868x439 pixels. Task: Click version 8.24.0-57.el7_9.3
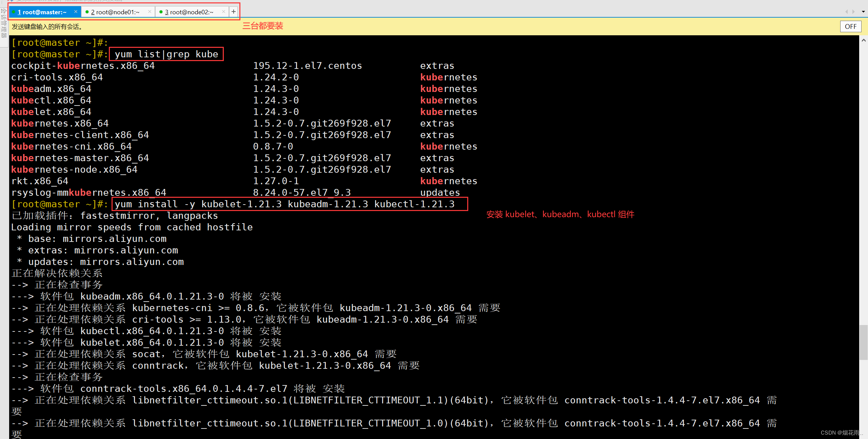tap(302, 193)
